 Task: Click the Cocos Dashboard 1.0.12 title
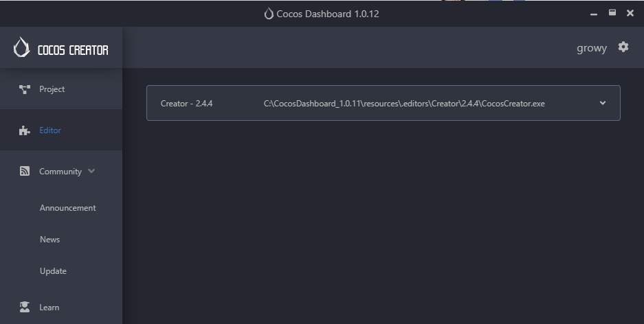[328, 14]
